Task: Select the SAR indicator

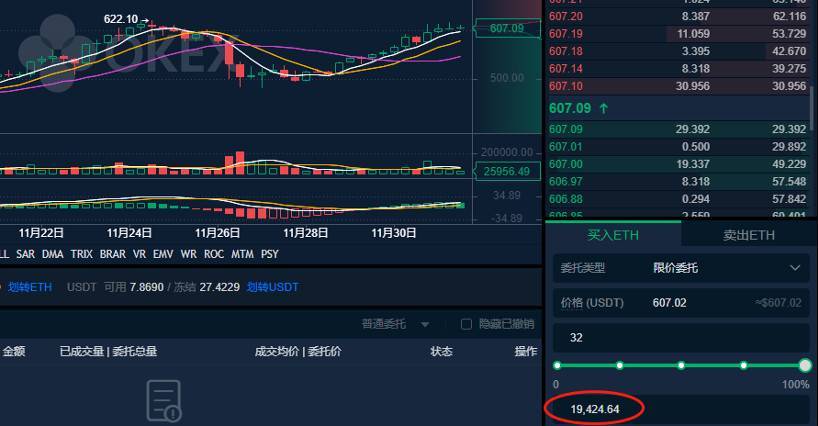Action: coord(26,254)
